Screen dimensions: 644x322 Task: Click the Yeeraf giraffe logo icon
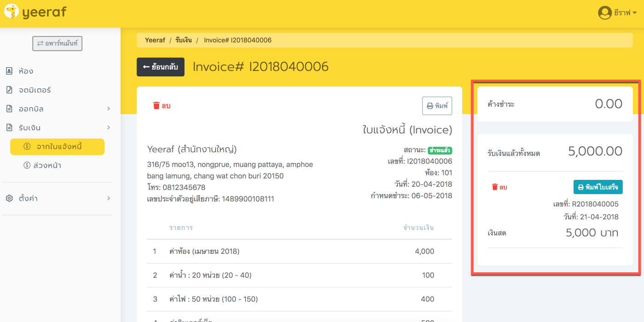[x=11, y=11]
